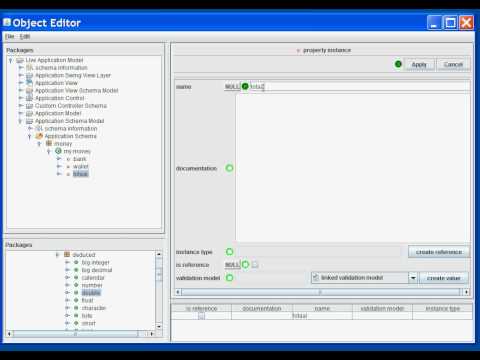Screen dimensions: 480x360
Task: Select schema information under Application Schema Model
Action: pos(71,128)
